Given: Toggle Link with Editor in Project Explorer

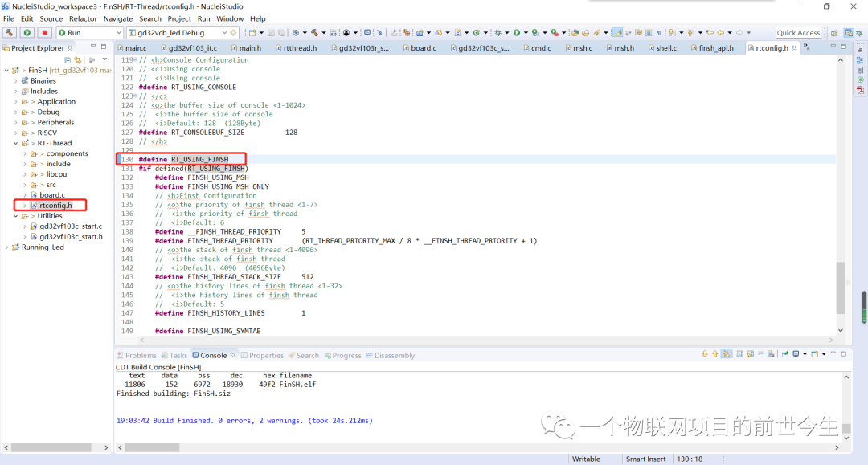Looking at the screenshot, I should tap(78, 61).
